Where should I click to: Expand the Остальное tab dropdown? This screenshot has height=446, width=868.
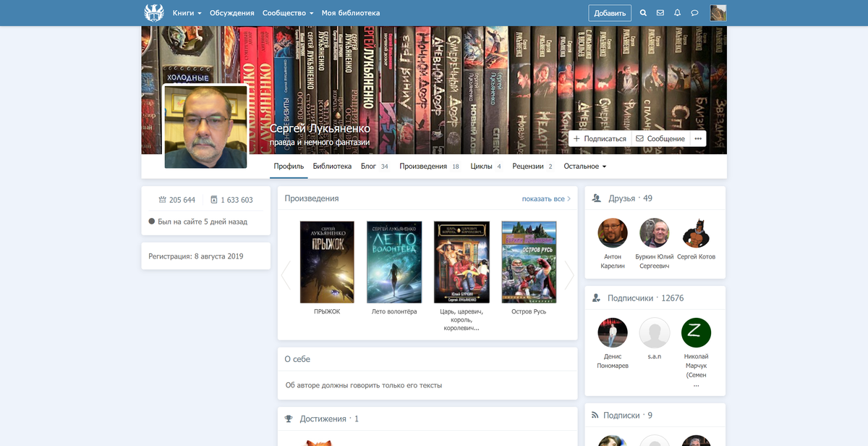pos(584,166)
